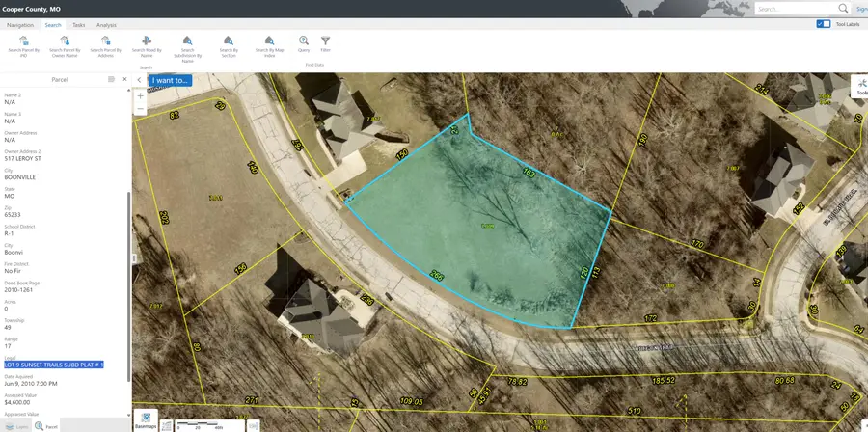Viewport: 868px width, 432px height.
Task: Open the overview map button beside scale bar
Action: (253, 426)
